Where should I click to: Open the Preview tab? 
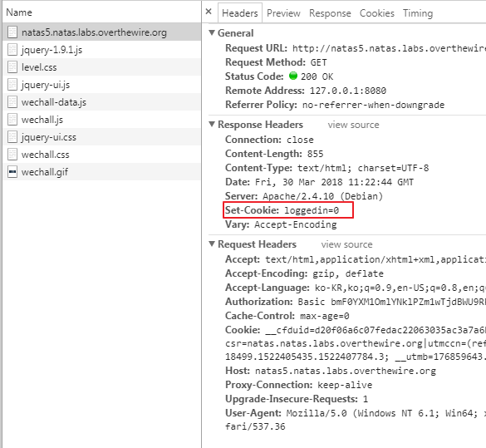tap(283, 13)
